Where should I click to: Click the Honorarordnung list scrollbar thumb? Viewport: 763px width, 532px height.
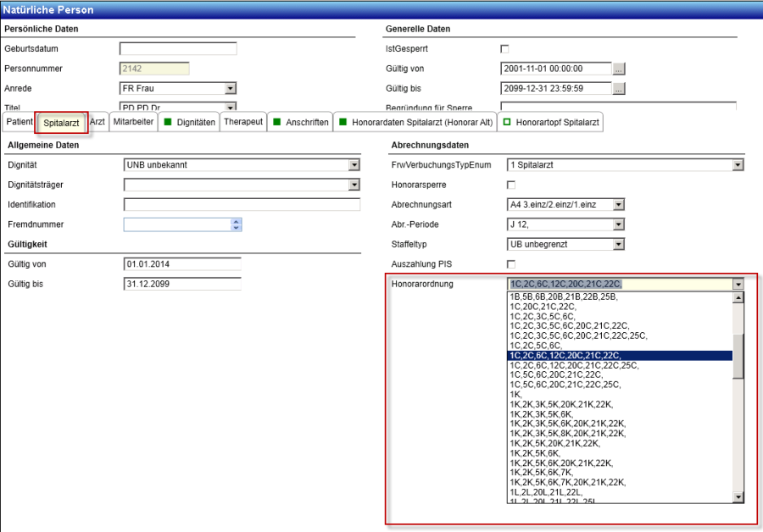coord(738,356)
